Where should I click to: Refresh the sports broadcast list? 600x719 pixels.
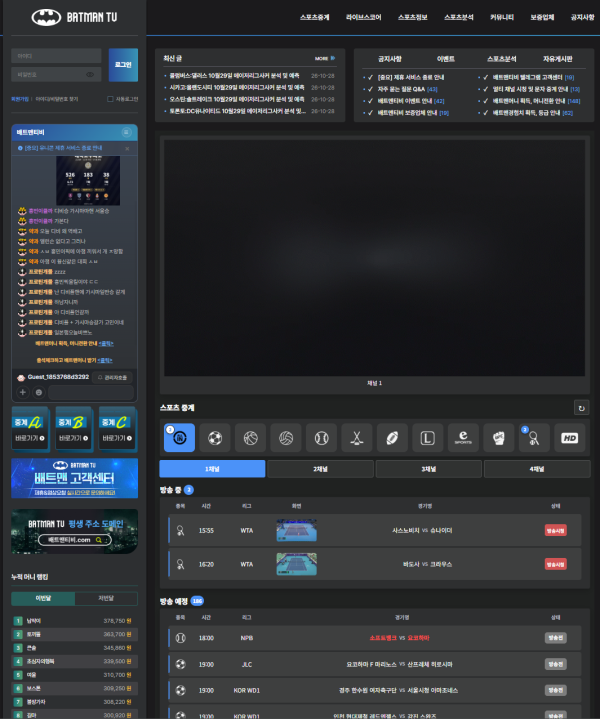tap(581, 408)
